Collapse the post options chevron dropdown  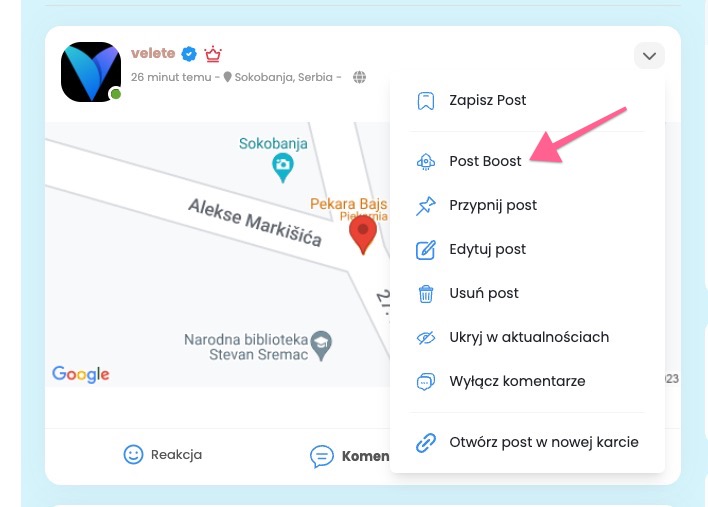(x=649, y=56)
